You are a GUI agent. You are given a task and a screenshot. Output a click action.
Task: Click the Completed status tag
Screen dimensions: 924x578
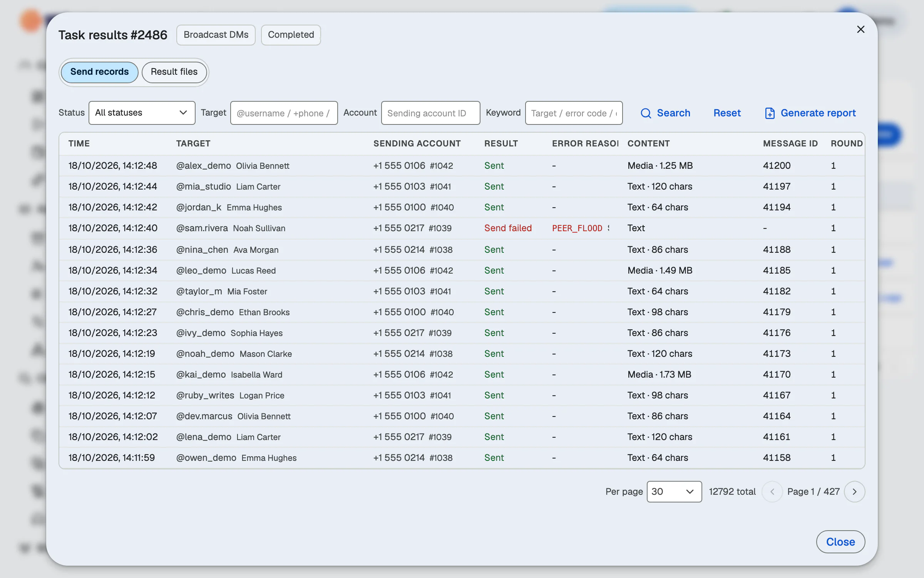(291, 35)
